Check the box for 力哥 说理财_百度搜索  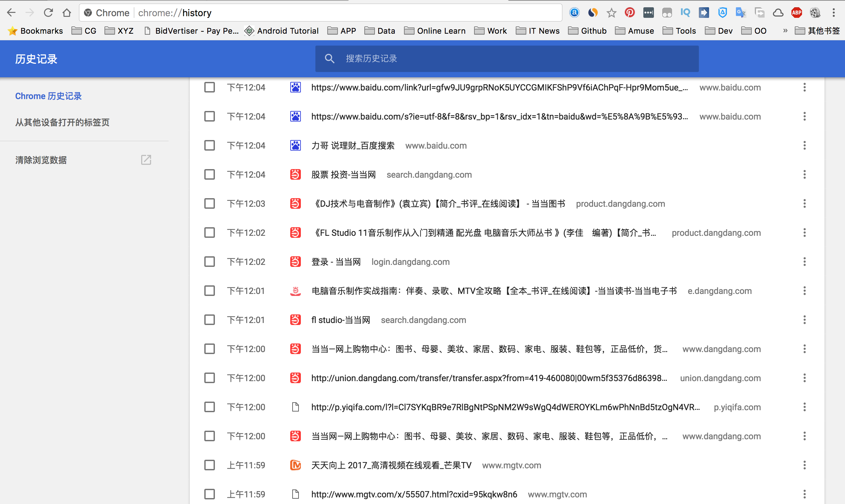click(209, 145)
